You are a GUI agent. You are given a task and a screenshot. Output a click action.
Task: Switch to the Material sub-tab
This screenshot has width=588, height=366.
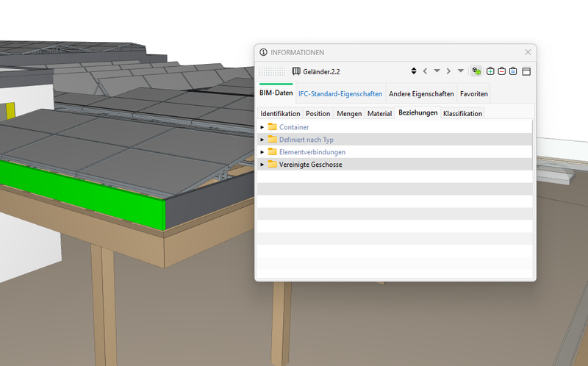point(379,114)
